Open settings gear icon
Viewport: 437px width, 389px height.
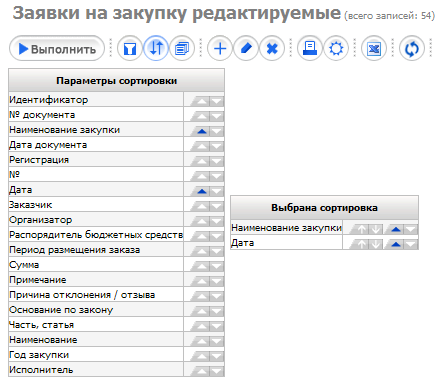(x=336, y=49)
